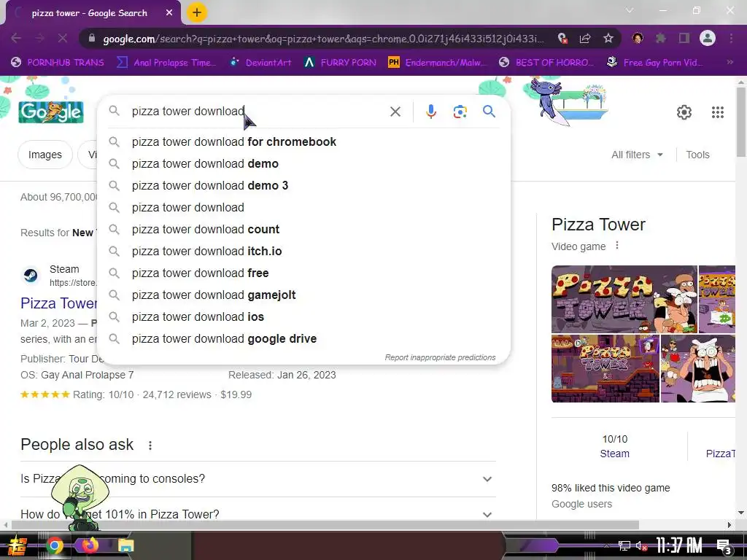Open a new browser tab with plus button
The image size is (747, 560).
click(x=197, y=13)
